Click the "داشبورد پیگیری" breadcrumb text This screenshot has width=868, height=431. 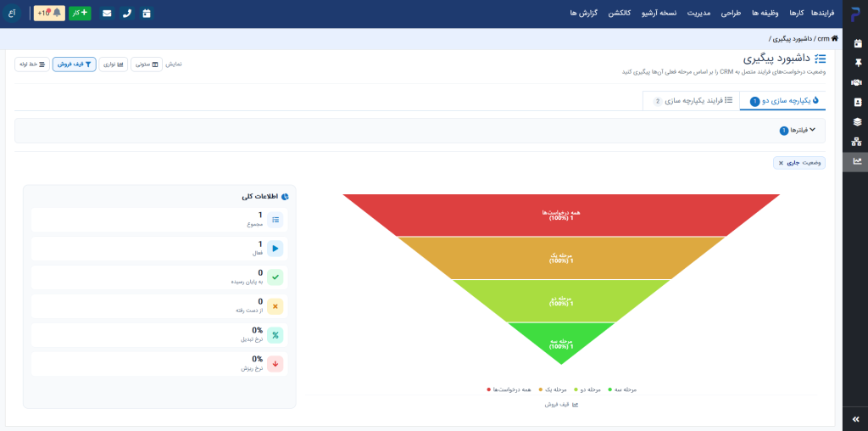pyautogui.click(x=793, y=39)
